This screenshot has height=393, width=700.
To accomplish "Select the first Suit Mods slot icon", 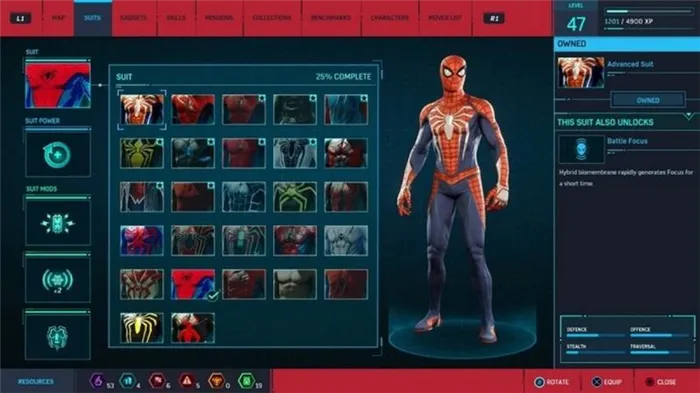I will 58,223.
